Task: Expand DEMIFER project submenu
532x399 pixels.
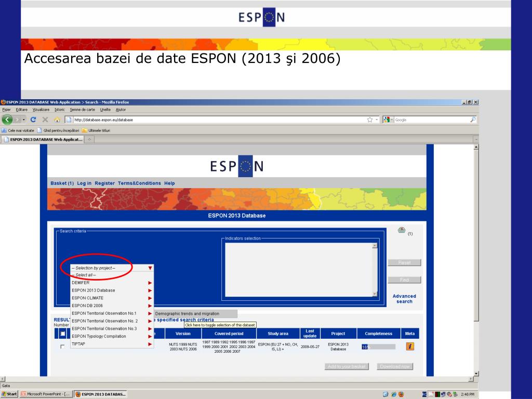Action: (x=112, y=283)
